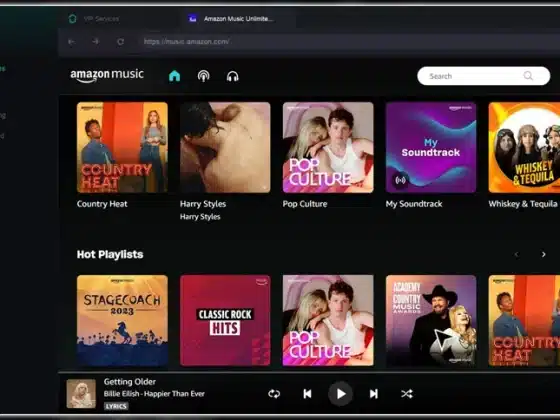Open the Whiskey & Tequila cover

pyautogui.click(x=524, y=148)
